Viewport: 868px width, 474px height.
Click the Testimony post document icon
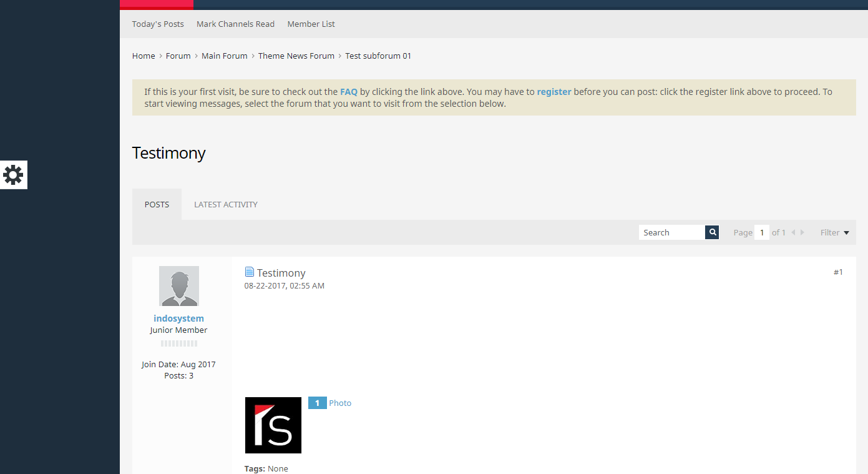pyautogui.click(x=250, y=272)
